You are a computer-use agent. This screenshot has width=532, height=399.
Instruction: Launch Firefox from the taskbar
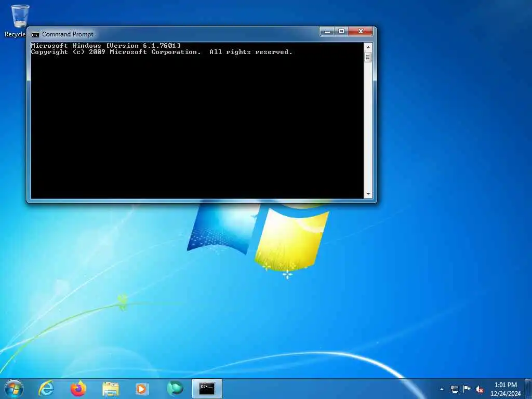[78, 389]
